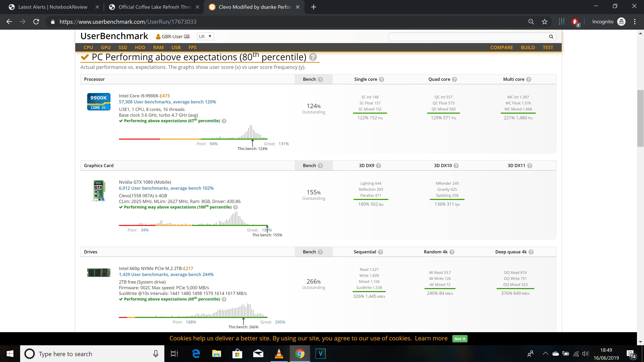
Task: Open the GPU menu item
Action: pos(105,47)
